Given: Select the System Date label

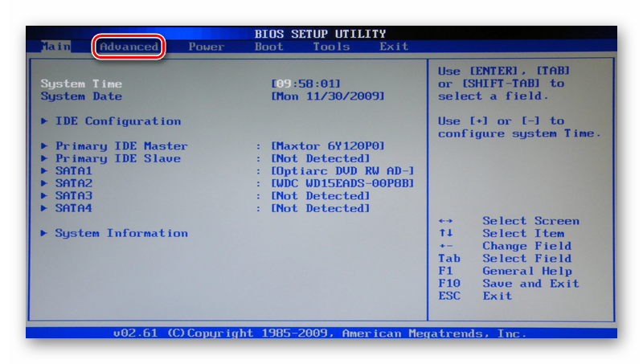Looking at the screenshot, I should [81, 96].
